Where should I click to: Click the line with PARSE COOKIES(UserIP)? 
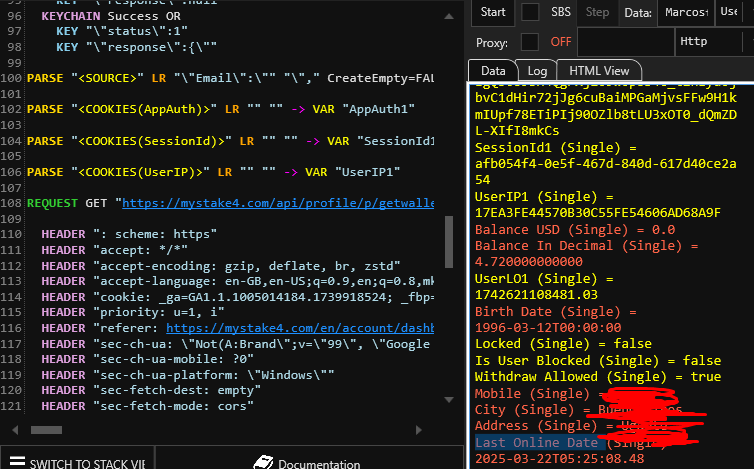214,172
